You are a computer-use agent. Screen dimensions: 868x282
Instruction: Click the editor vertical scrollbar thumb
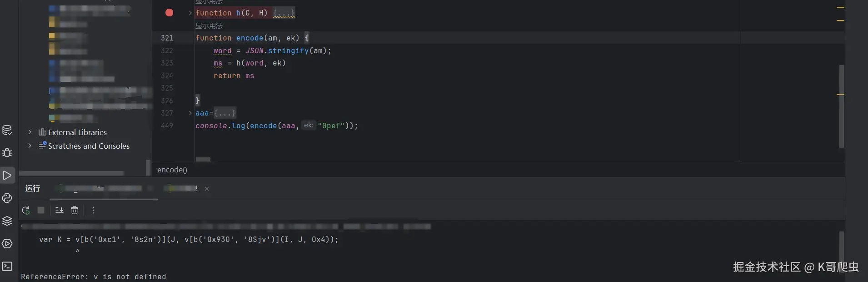click(841, 107)
